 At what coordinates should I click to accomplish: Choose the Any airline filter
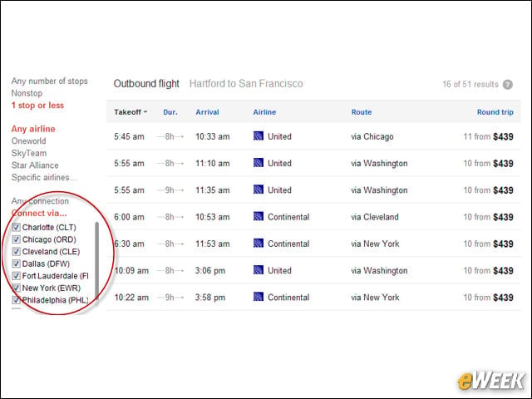(33, 129)
